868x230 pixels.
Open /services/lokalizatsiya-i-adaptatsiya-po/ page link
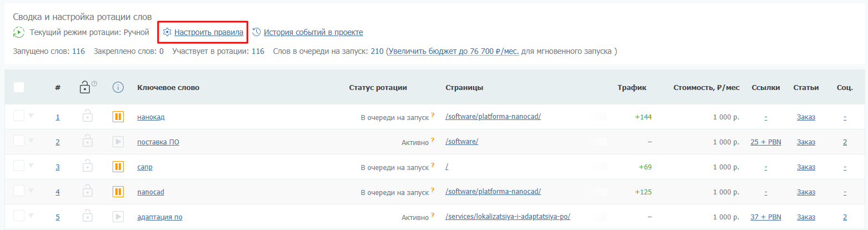click(x=507, y=217)
